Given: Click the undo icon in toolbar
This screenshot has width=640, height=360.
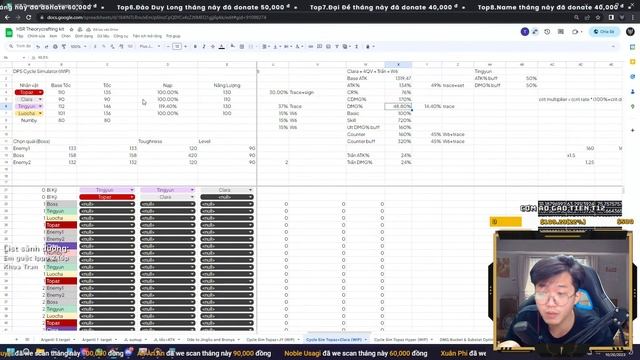Looking at the screenshot, I should click(x=38, y=47).
